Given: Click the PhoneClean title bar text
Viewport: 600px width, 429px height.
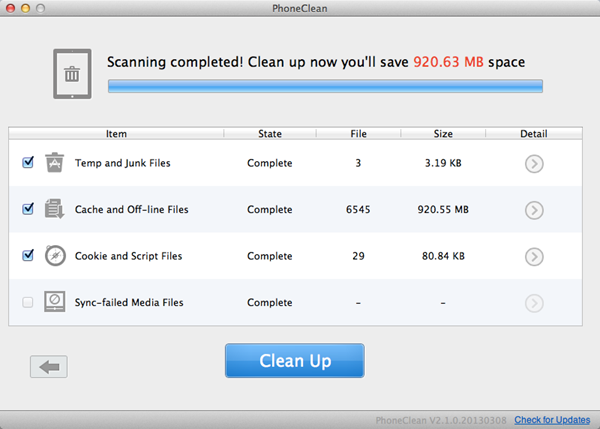Looking at the screenshot, I should [300, 8].
